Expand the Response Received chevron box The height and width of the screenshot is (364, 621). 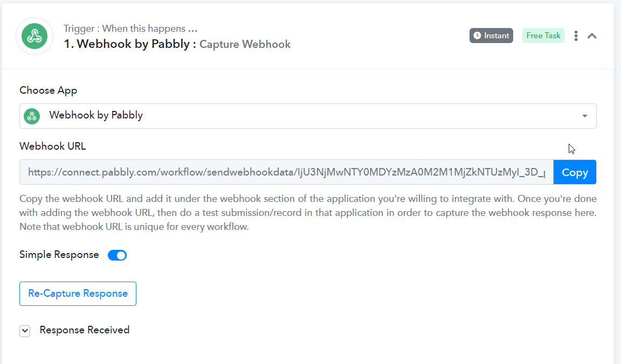(x=25, y=331)
